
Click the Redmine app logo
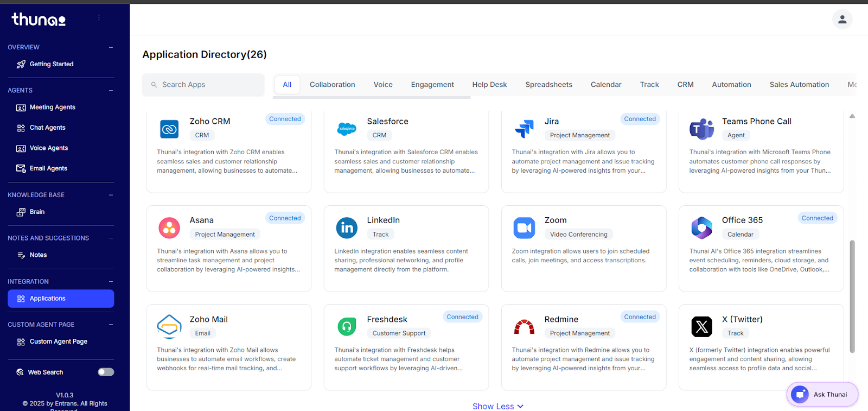pyautogui.click(x=524, y=327)
